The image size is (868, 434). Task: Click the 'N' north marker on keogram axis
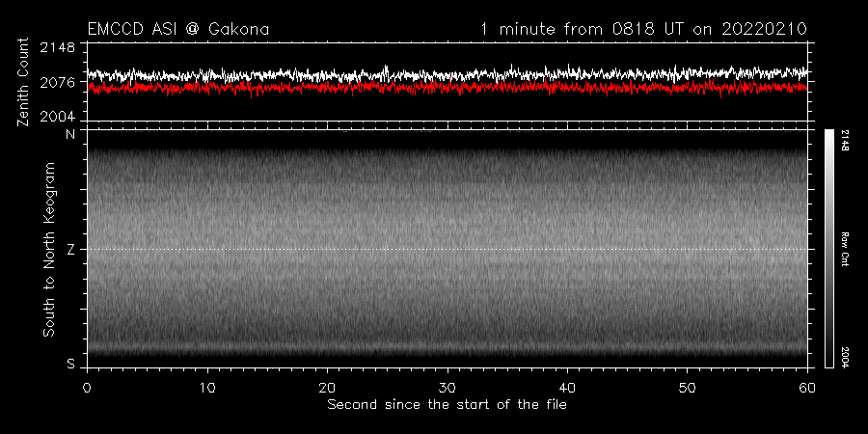coord(69,135)
